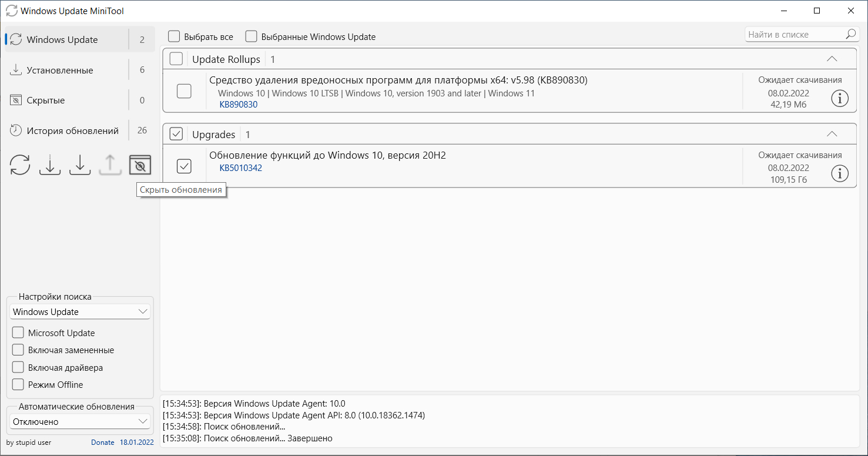
Task: Open the Windows Update search source dropdown
Action: click(x=80, y=311)
